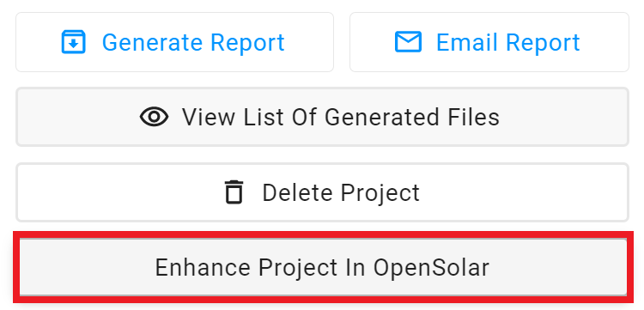Send the report by email

click(x=489, y=42)
